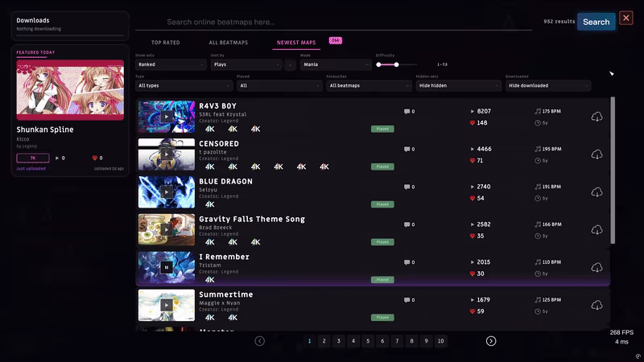Click heart icon on BLUE DRAGON

(473, 198)
